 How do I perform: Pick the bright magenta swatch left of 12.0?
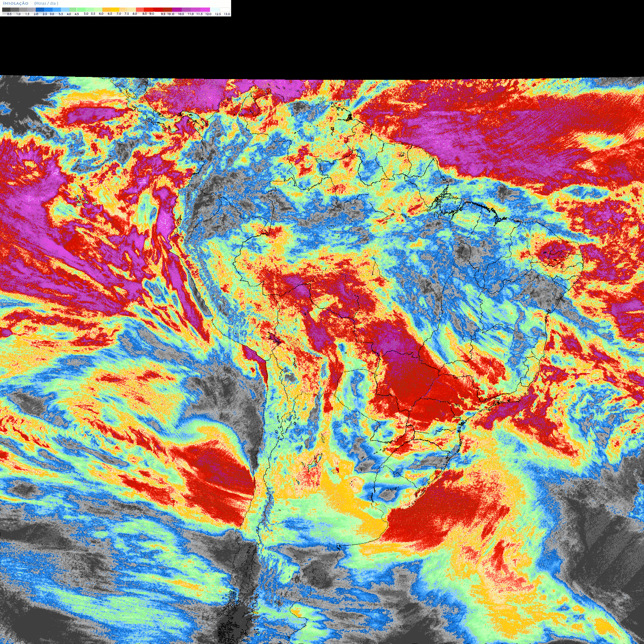click(x=205, y=10)
